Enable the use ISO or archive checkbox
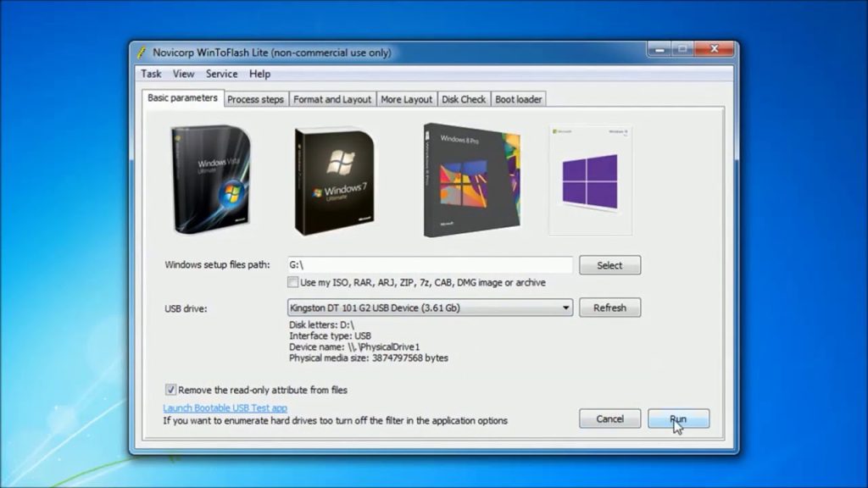868x488 pixels. [x=293, y=282]
